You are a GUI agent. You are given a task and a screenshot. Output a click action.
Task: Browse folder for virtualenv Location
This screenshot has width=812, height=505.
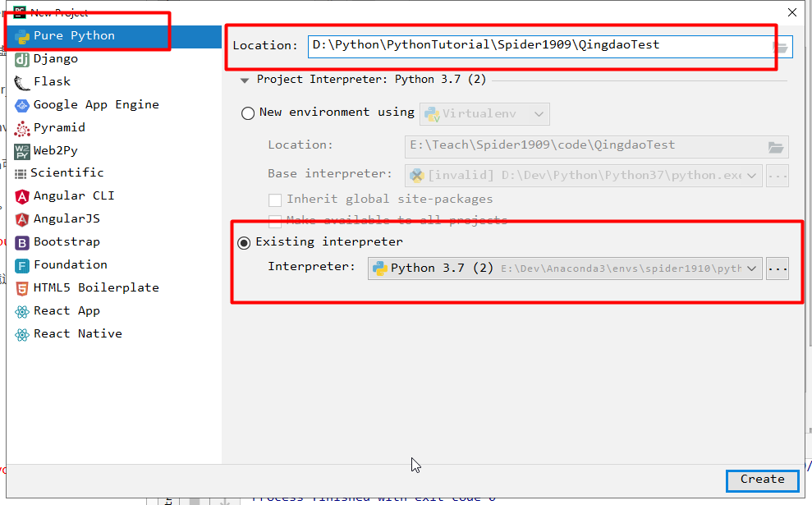coord(775,148)
